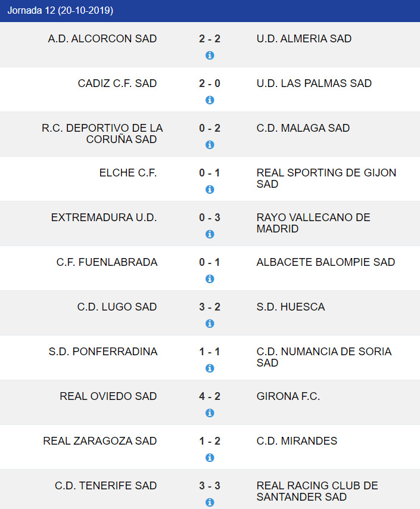Select the 1 - 2 Real Zaragoza score

tap(210, 441)
